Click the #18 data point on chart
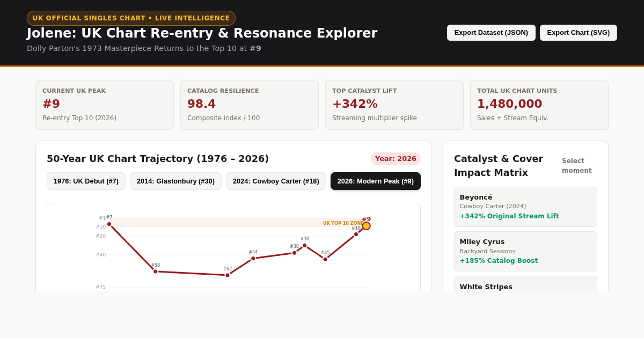This screenshot has height=338, width=644. tap(356, 234)
